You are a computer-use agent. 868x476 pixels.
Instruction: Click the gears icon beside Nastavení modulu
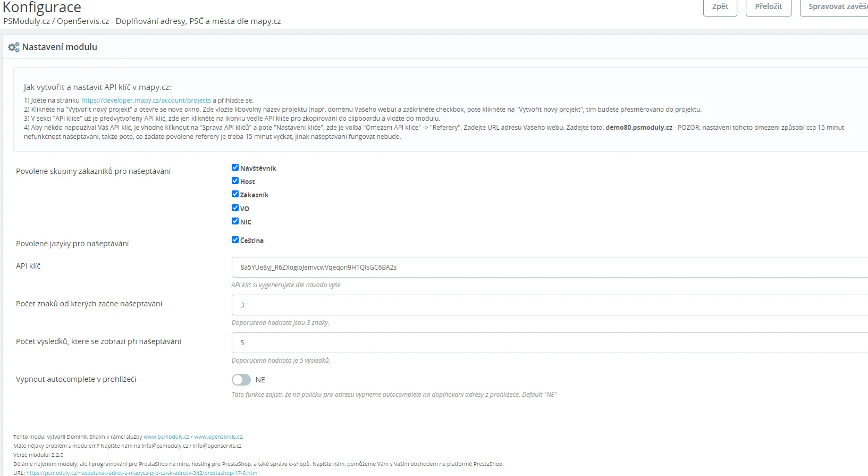[13, 47]
